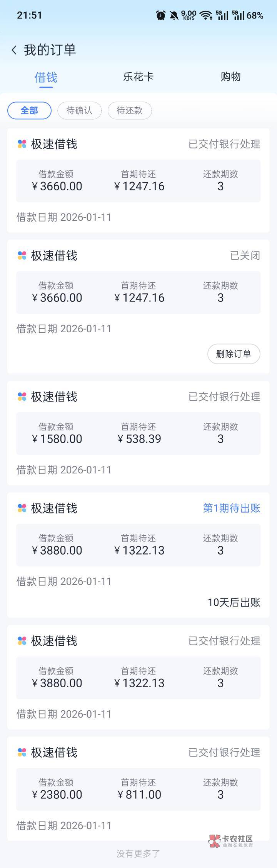
Task: Tap colorful logo of the closed 极速借钱 order
Action: [x=22, y=255]
